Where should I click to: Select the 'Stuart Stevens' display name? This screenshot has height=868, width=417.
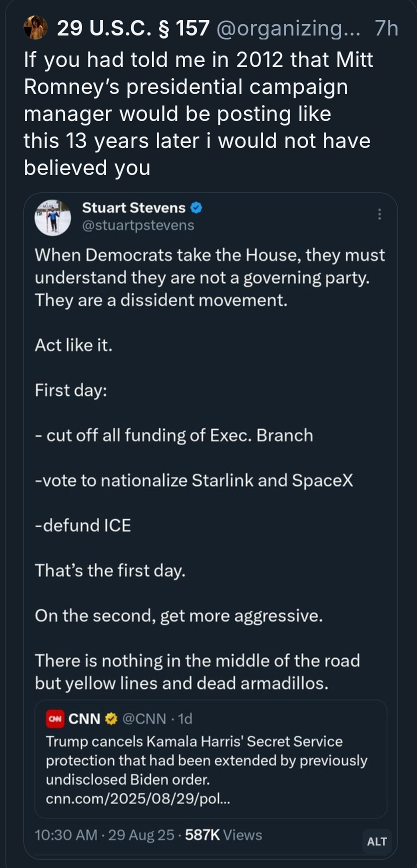coord(133,207)
